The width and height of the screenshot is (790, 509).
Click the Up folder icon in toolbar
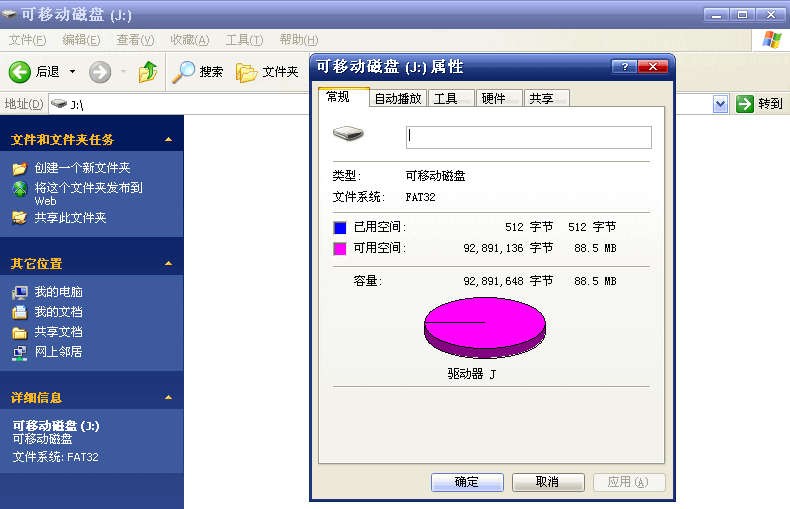[148, 72]
